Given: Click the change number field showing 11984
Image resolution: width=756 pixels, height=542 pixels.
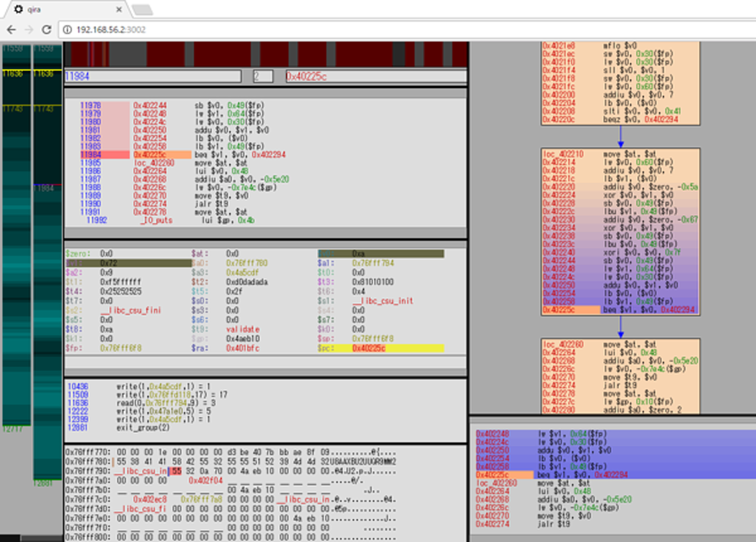Looking at the screenshot, I should pyautogui.click(x=152, y=76).
